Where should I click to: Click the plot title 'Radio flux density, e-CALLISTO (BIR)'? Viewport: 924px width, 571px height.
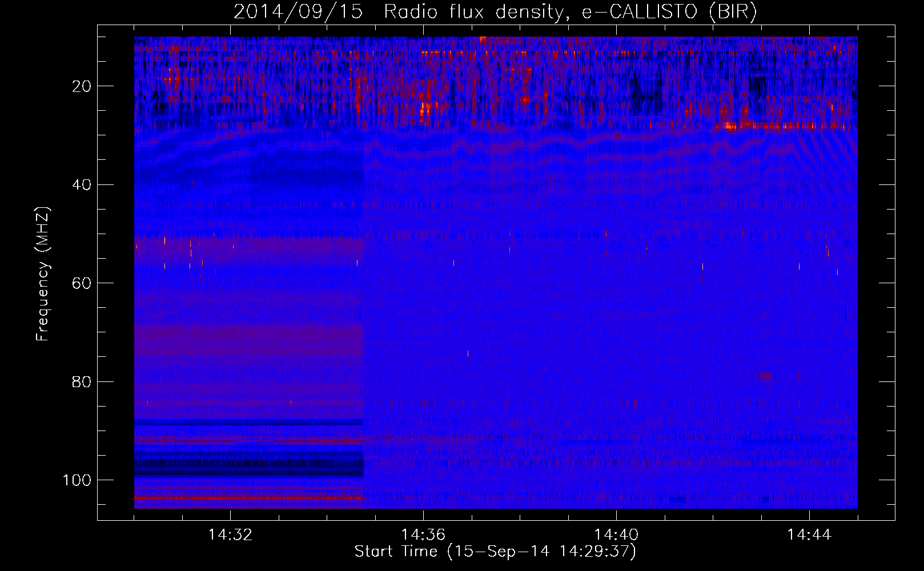[x=571, y=12]
